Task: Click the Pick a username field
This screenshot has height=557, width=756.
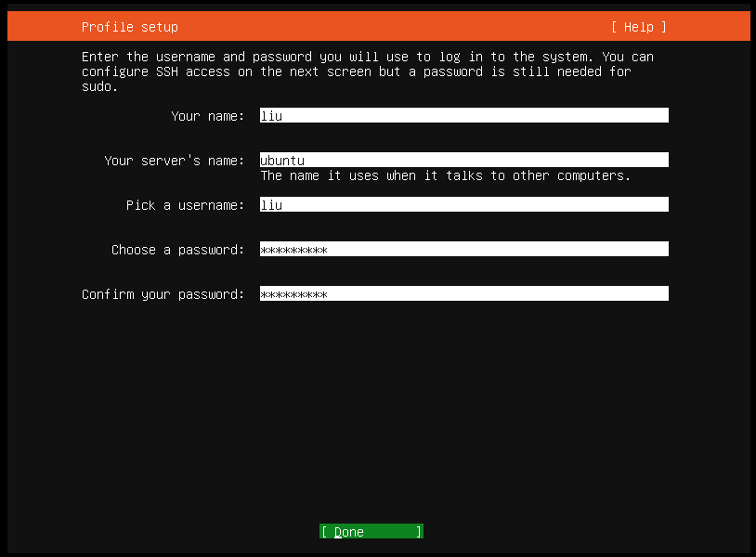Action: pos(463,205)
